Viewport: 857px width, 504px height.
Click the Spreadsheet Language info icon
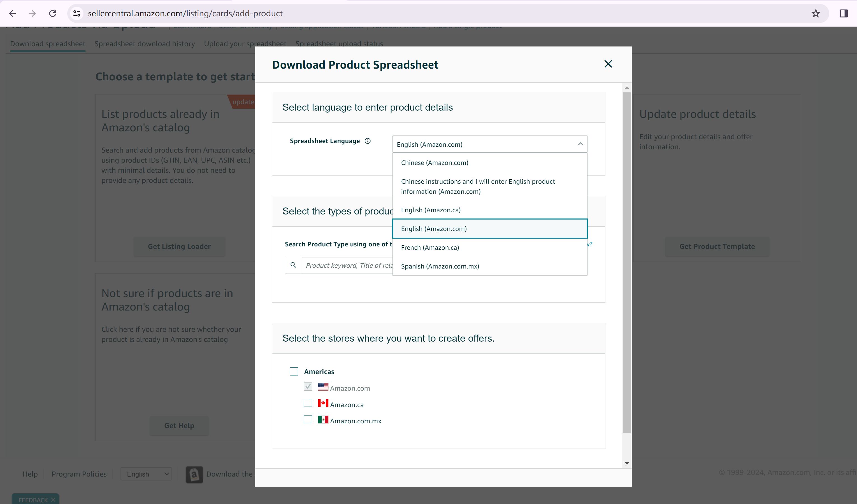(x=368, y=141)
